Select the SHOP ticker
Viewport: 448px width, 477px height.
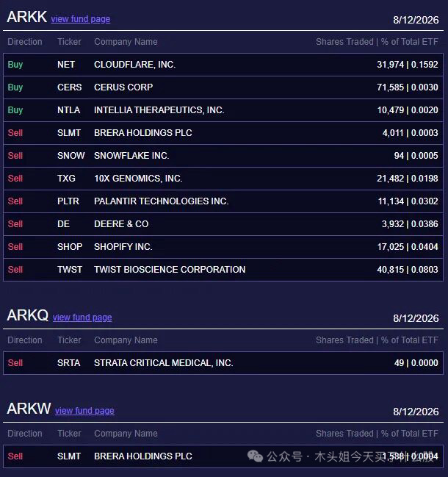point(70,247)
